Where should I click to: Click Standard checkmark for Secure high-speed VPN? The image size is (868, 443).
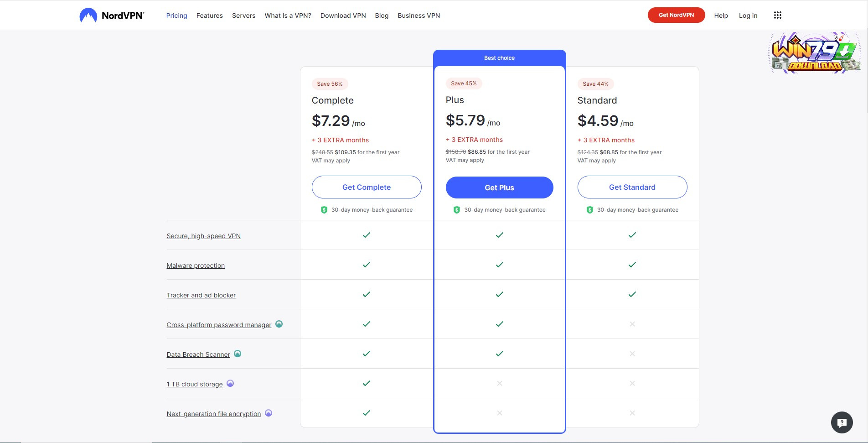click(x=632, y=235)
